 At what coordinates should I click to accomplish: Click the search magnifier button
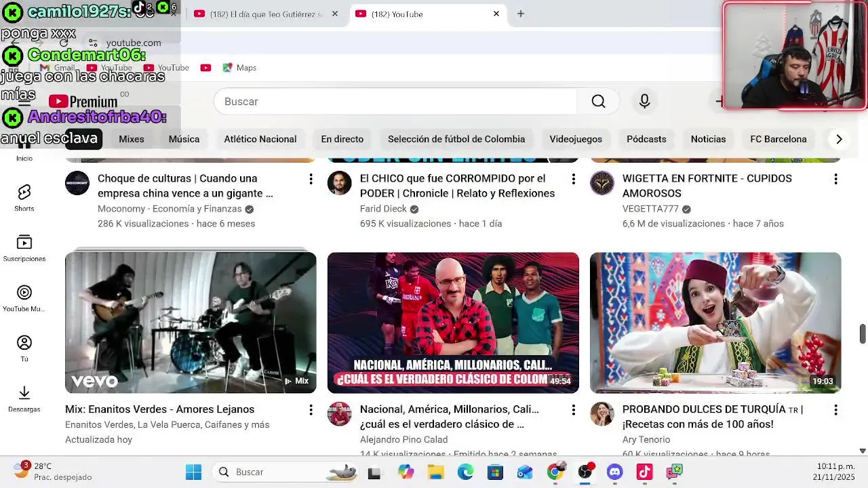(x=598, y=101)
